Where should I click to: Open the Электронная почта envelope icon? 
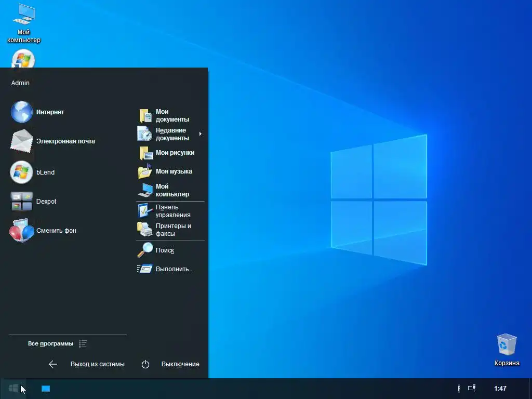[x=22, y=140]
